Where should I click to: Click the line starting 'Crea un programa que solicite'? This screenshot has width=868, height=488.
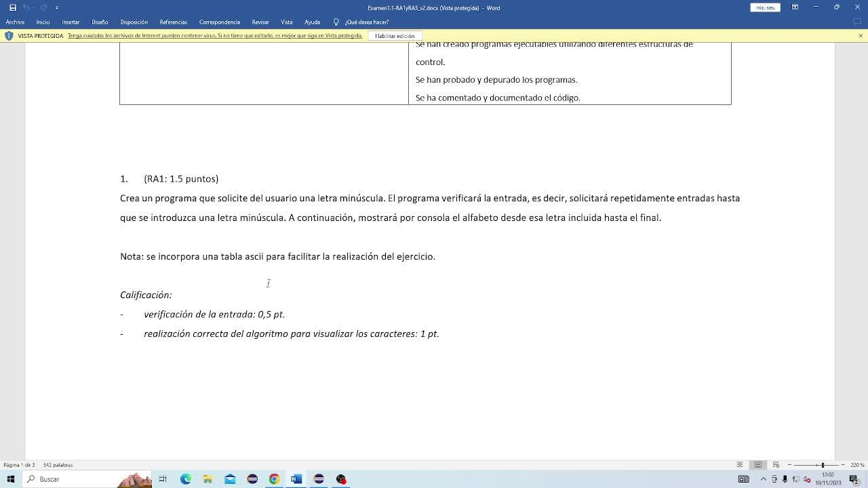pyautogui.click(x=430, y=199)
